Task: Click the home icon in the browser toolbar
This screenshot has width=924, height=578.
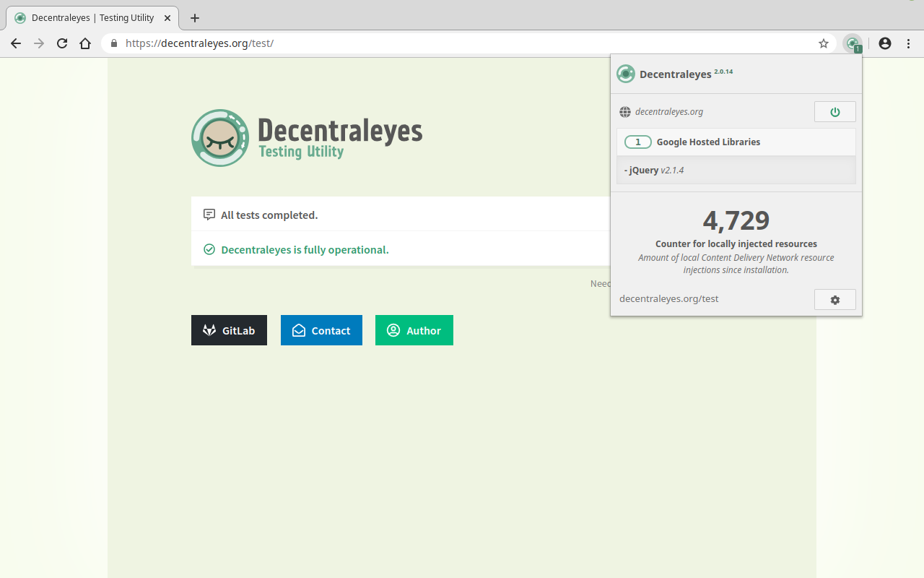Action: tap(85, 43)
